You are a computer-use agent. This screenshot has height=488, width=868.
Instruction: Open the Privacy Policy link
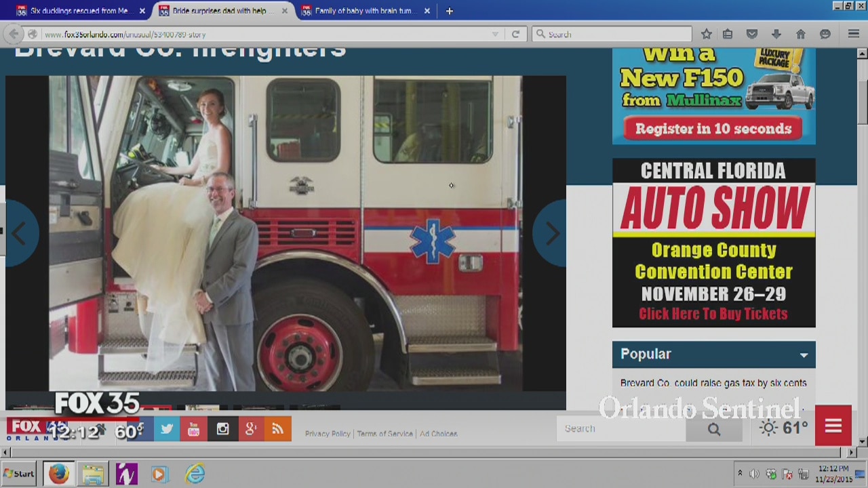tap(328, 434)
